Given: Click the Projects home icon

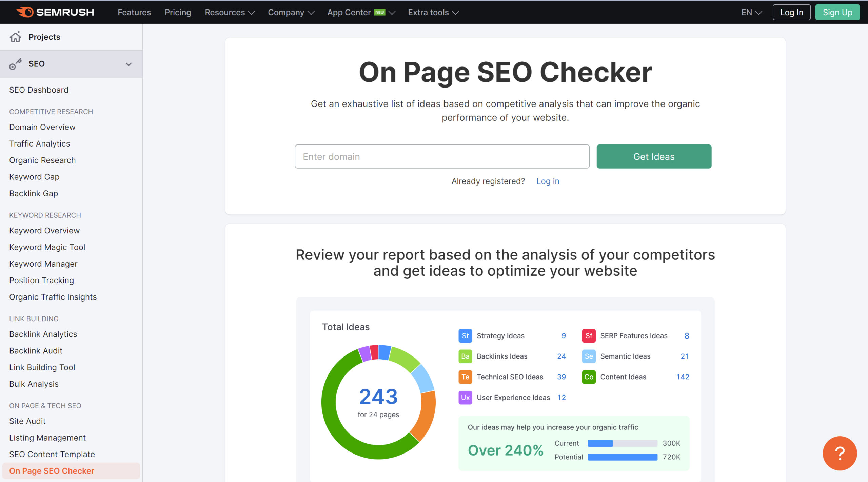Looking at the screenshot, I should click(x=15, y=37).
